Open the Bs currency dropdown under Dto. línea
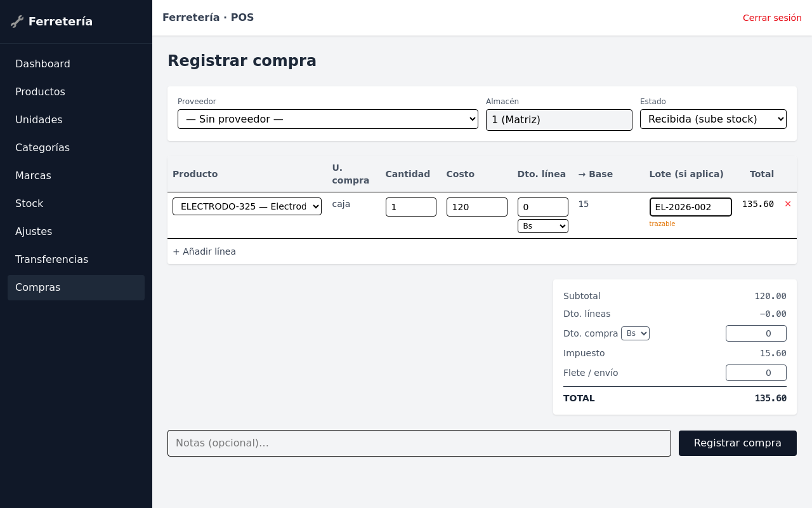Screen dimensions: 812x508 pyautogui.click(x=543, y=226)
